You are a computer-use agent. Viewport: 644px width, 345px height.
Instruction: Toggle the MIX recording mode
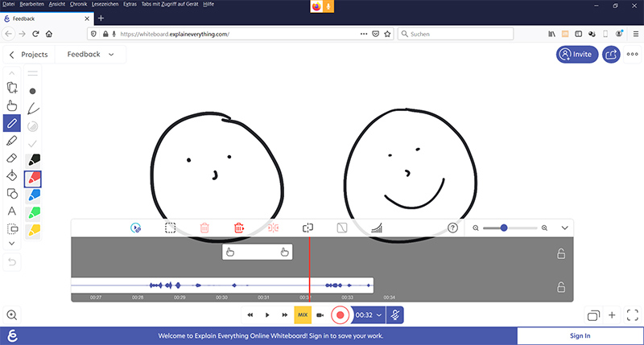pos(303,315)
